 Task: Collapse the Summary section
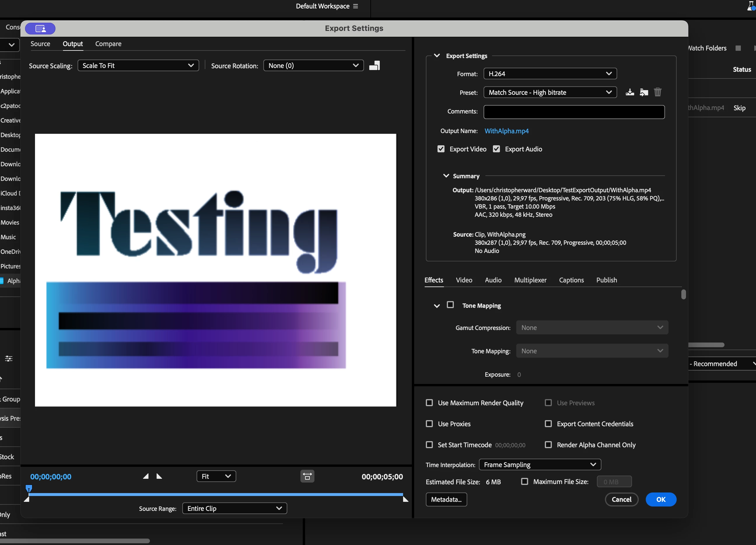446,176
